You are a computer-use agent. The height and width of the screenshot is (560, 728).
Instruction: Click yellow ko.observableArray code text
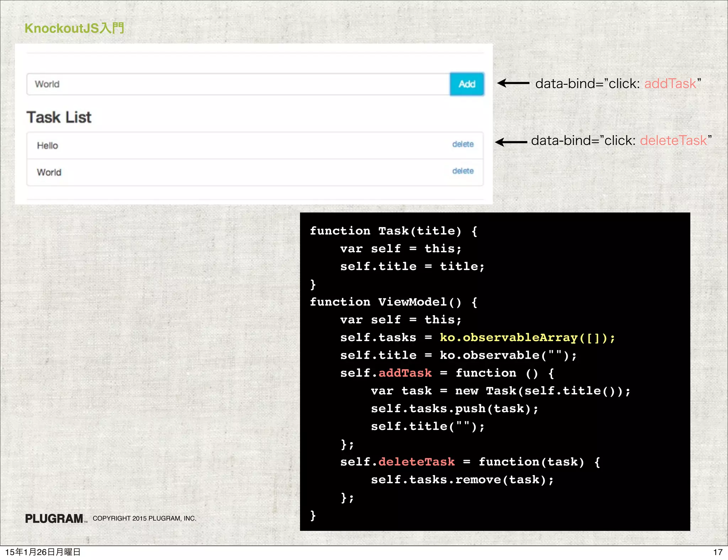click(x=527, y=337)
